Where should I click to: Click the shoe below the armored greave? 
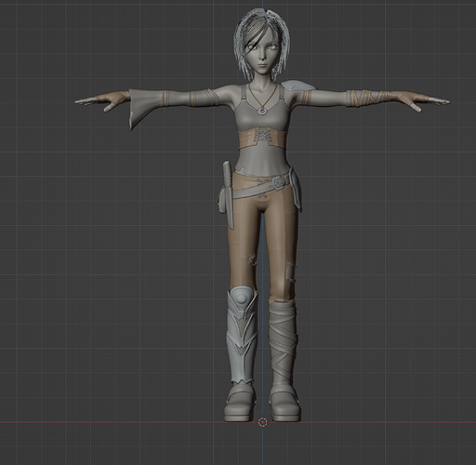click(x=240, y=402)
